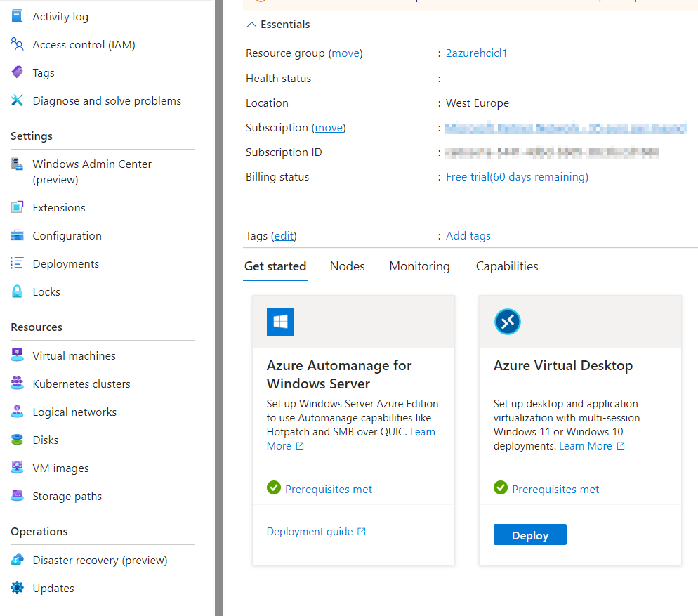Click the Deployments list icon

pos(17,263)
